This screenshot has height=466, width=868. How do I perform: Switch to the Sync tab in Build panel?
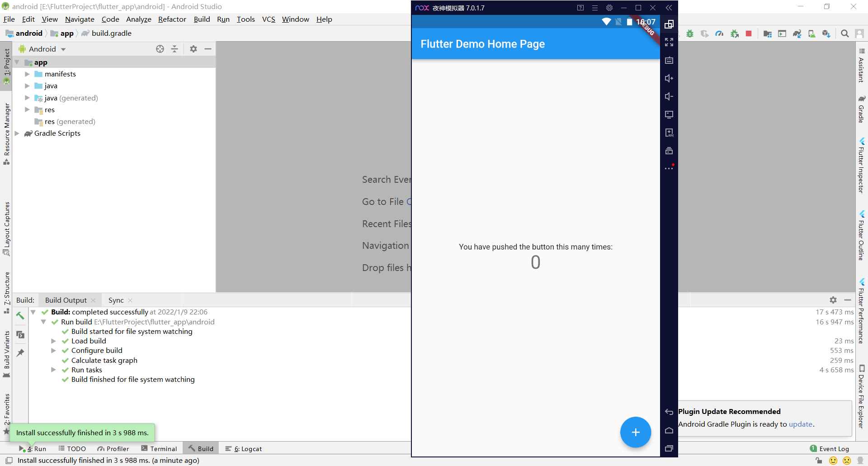pyautogui.click(x=116, y=300)
